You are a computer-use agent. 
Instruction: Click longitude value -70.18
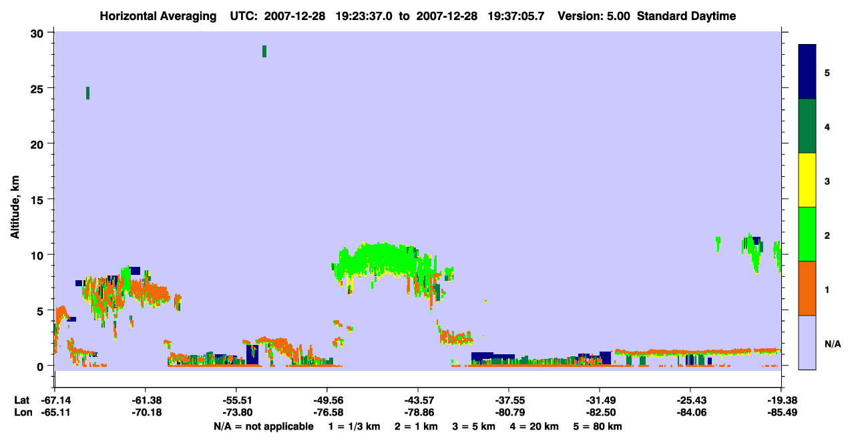point(146,412)
